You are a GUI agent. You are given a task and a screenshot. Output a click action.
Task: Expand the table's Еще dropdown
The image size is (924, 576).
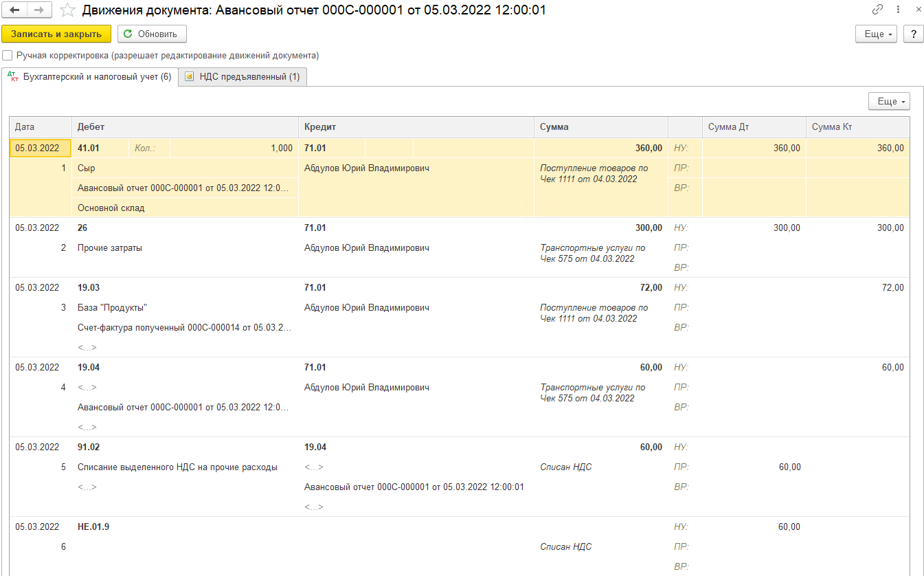pyautogui.click(x=889, y=102)
